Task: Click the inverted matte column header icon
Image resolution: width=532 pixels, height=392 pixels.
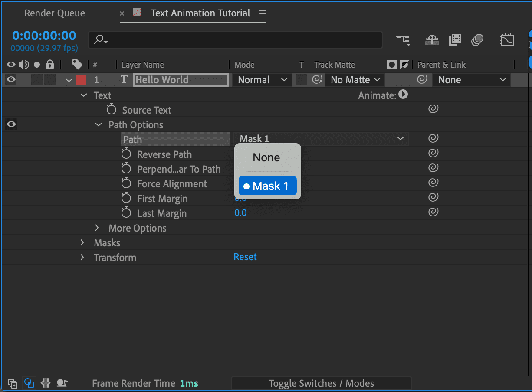Action: pos(404,65)
